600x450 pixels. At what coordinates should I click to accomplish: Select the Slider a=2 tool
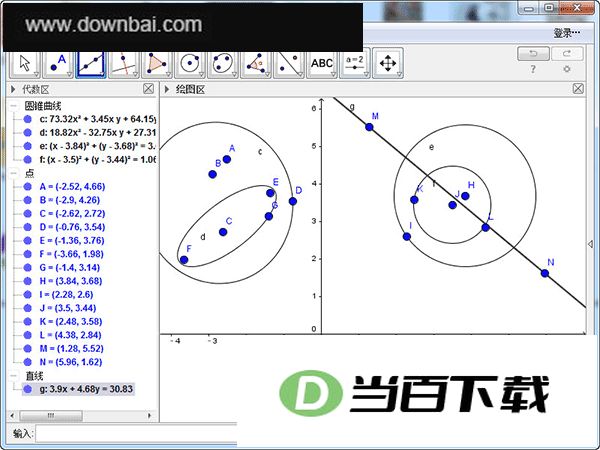355,63
